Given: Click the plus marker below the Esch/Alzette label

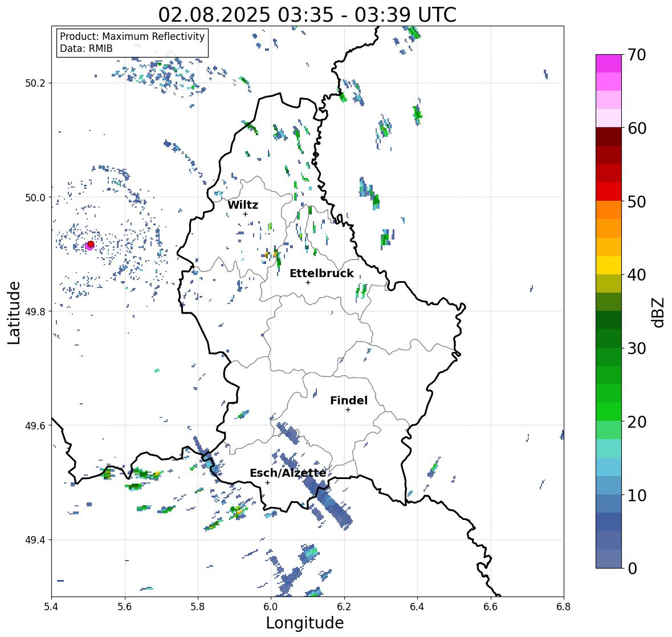Looking at the screenshot, I should tap(267, 482).
